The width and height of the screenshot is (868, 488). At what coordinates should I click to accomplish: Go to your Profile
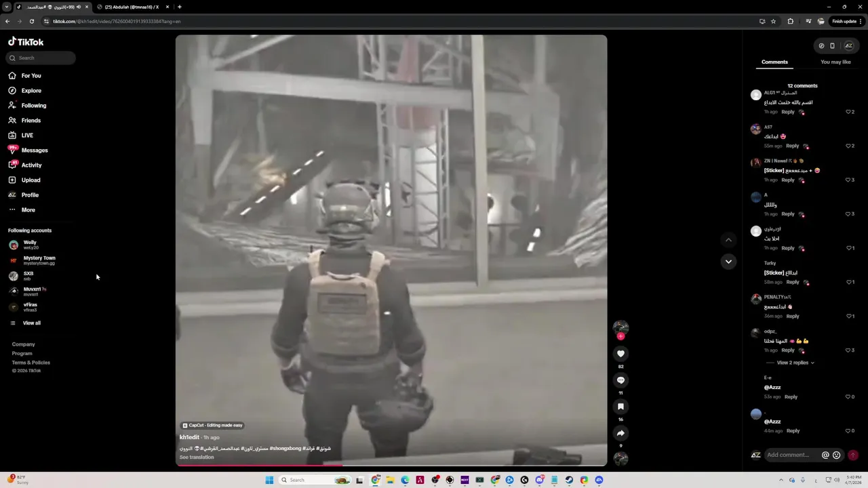tap(24, 195)
